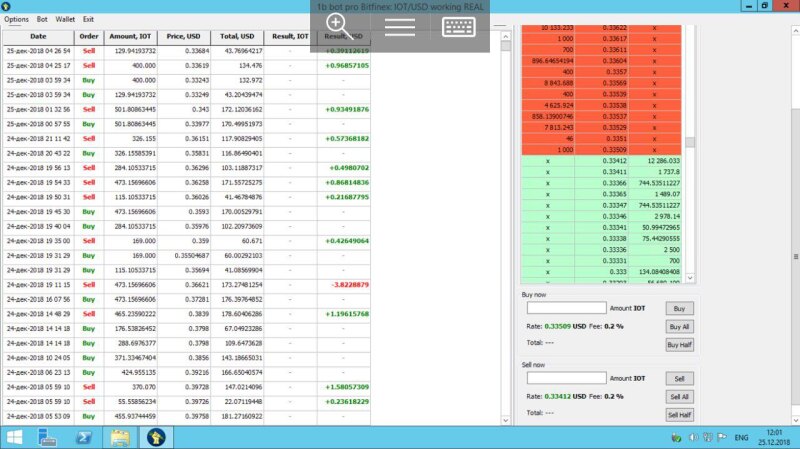Open the Options menu
Screen dimensions: 800x449
tap(16, 19)
